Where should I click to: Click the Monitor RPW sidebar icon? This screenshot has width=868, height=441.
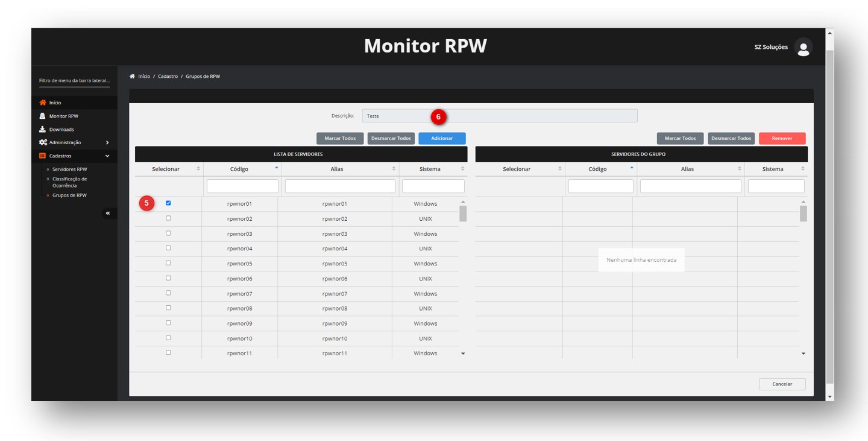[x=43, y=116]
